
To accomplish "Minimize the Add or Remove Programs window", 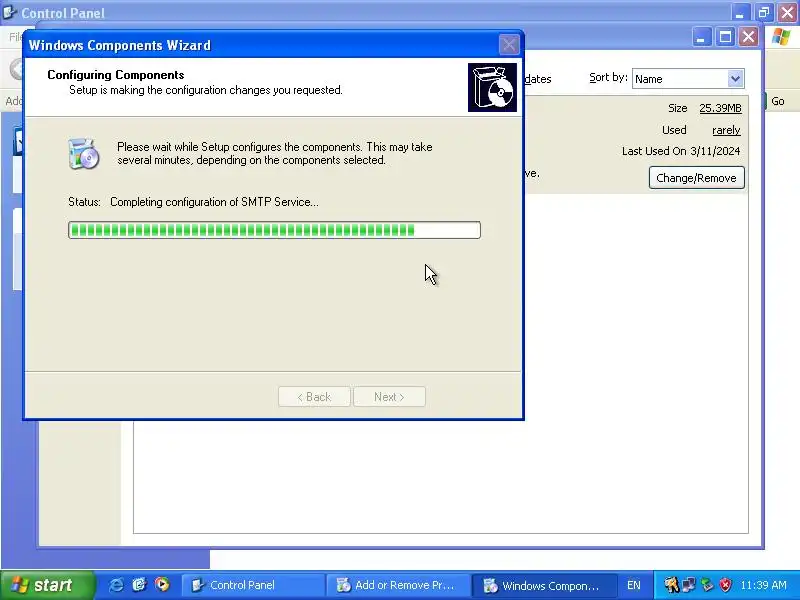I will click(x=702, y=37).
